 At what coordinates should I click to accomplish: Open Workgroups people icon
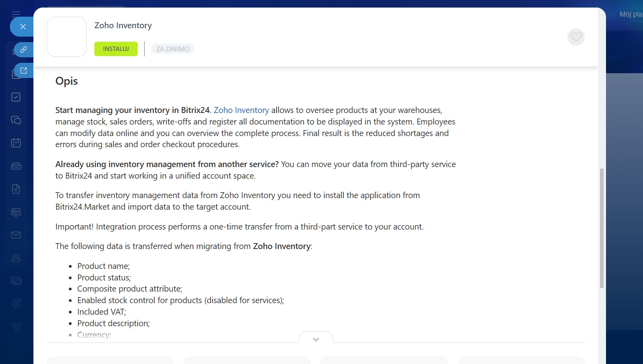[x=16, y=258]
